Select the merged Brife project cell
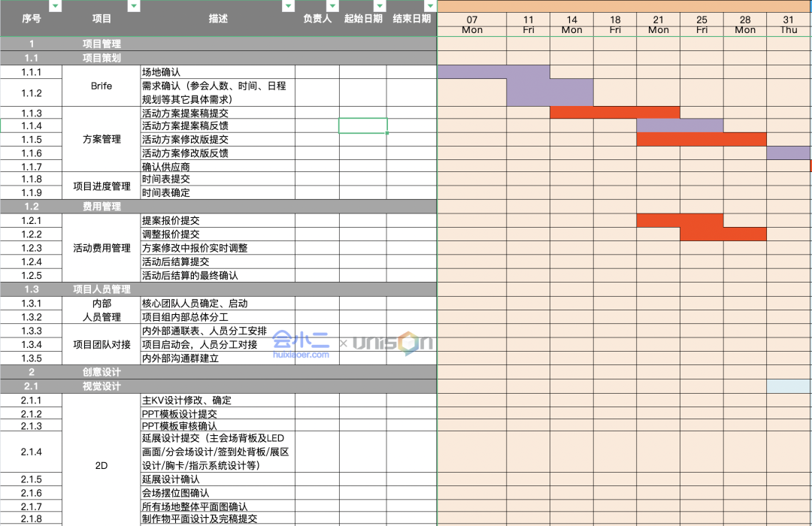This screenshot has width=812, height=526. click(x=101, y=86)
